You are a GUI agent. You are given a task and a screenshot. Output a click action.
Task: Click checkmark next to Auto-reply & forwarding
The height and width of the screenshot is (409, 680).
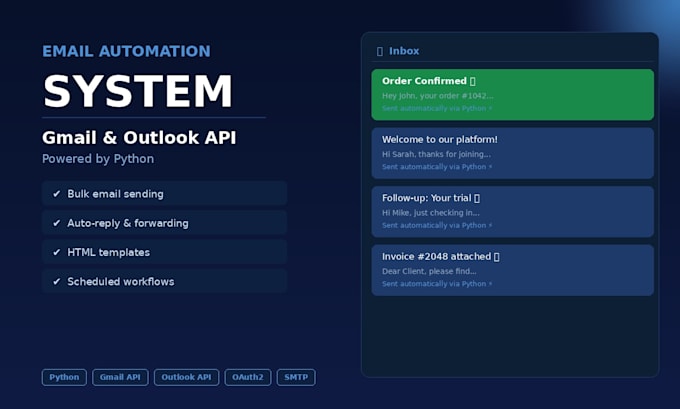(x=56, y=223)
